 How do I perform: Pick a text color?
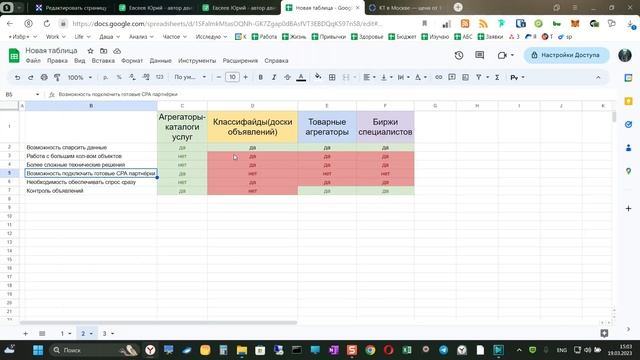tap(301, 77)
